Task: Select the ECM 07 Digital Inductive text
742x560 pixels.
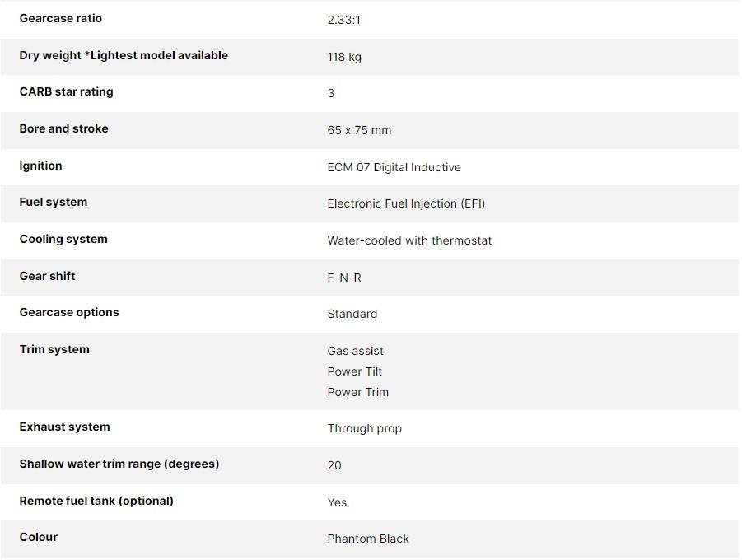Action: (x=394, y=167)
